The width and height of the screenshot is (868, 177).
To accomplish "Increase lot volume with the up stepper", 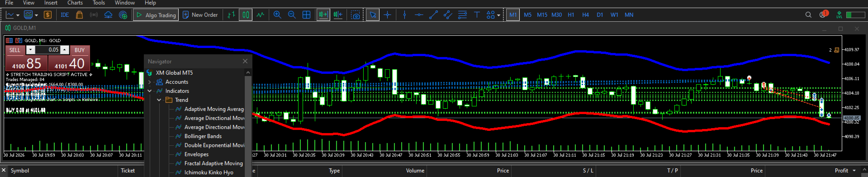I will click(65, 50).
